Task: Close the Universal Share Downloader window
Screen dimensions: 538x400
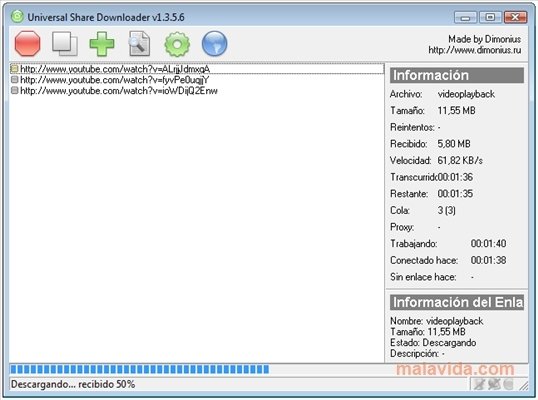Action: click(515, 17)
